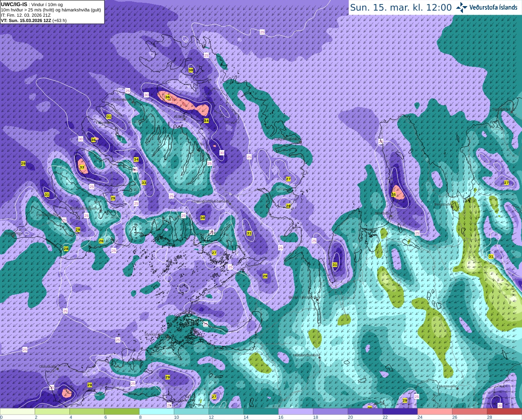Image resolution: width=522 pixels, height=420 pixels.
Task: Click the yellow gust value 26 below Gjögurflugvöllur
Action: [x=288, y=206]
